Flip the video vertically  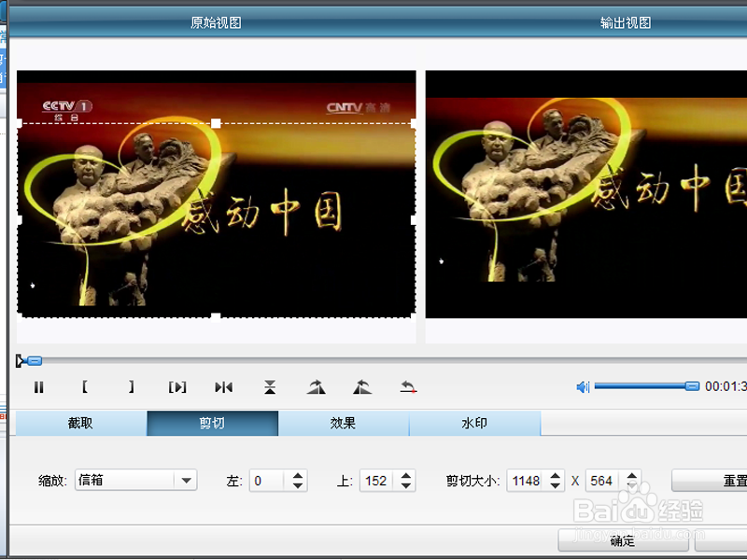pyautogui.click(x=270, y=387)
